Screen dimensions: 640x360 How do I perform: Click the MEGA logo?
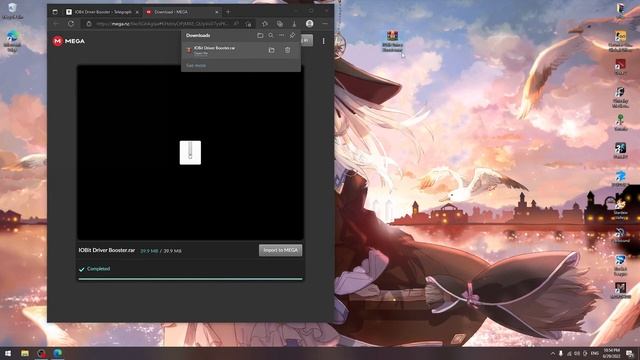(x=69, y=41)
